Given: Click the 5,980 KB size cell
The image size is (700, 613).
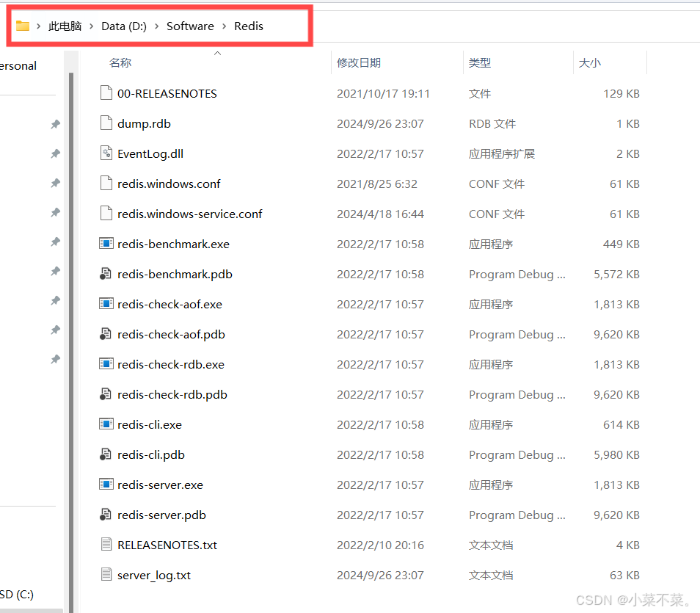Looking at the screenshot, I should (616, 455).
